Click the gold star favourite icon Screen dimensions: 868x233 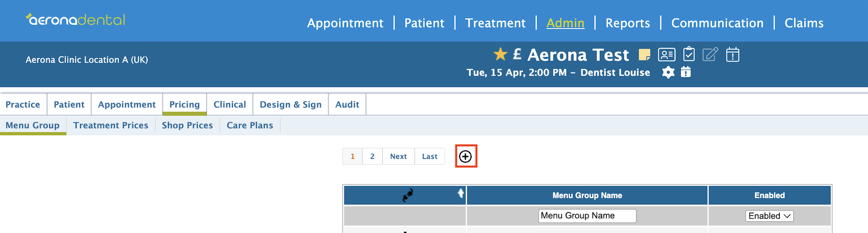pyautogui.click(x=501, y=54)
